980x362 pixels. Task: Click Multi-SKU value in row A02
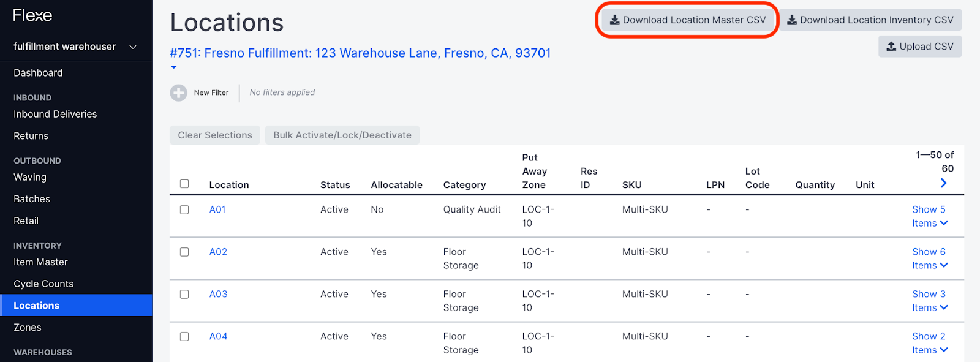pos(645,252)
